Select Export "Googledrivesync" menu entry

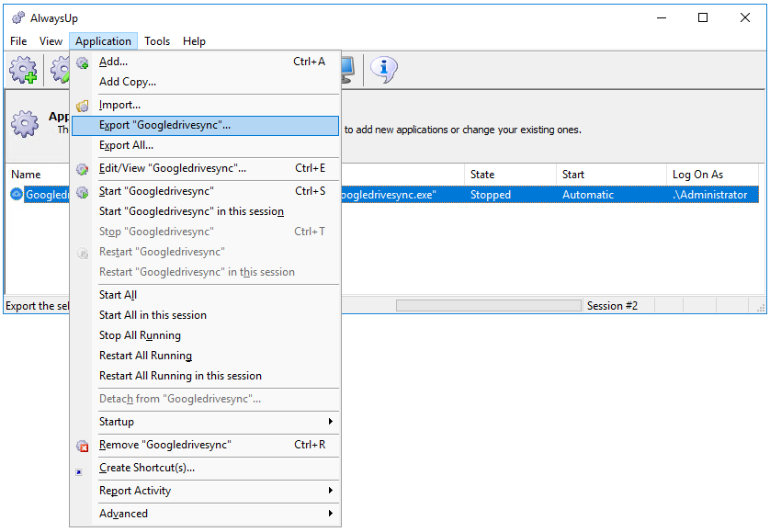point(165,125)
